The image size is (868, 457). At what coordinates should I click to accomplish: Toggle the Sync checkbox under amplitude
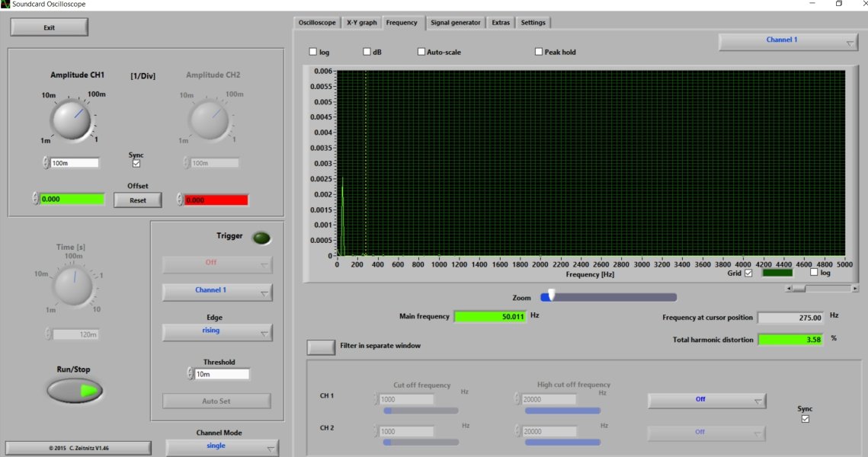(x=136, y=164)
